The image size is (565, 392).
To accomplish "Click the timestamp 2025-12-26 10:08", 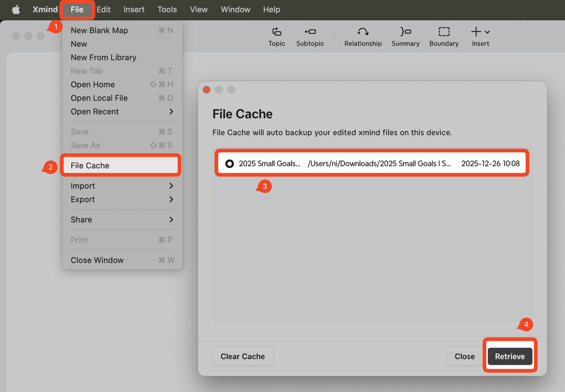I will [x=490, y=163].
